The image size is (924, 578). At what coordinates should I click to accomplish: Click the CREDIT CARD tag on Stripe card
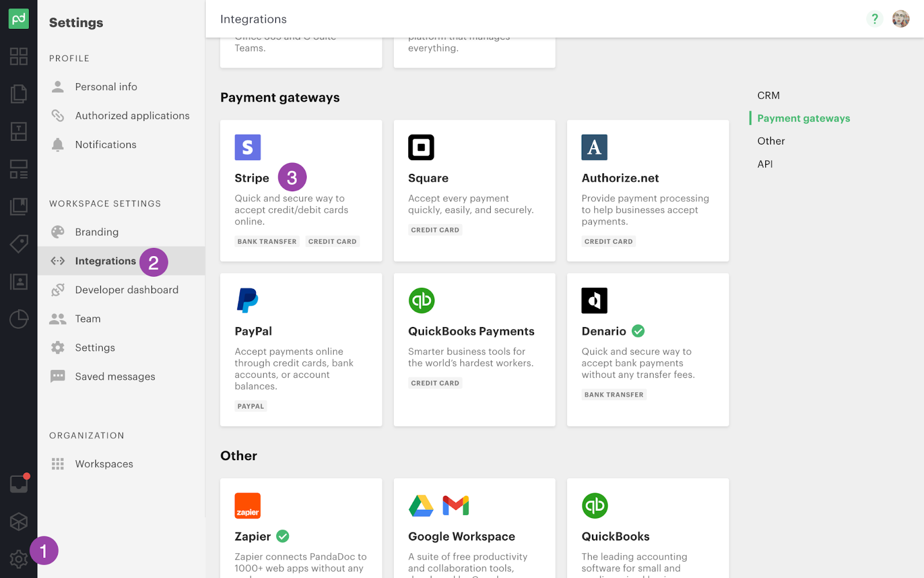333,242
